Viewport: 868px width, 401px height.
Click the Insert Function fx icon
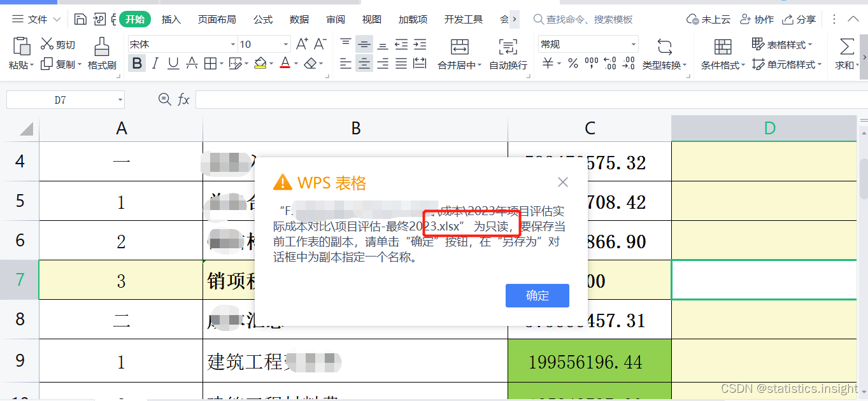184,99
